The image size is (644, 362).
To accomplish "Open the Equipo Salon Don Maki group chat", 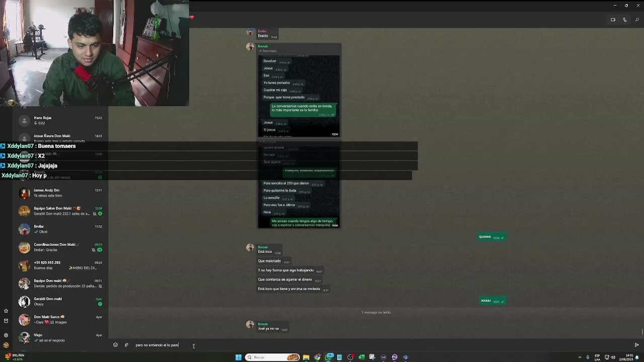I will click(60, 211).
